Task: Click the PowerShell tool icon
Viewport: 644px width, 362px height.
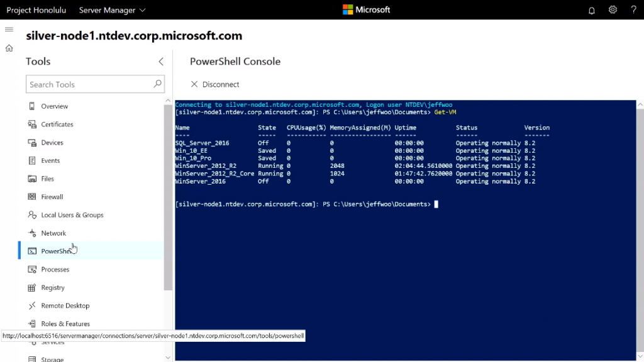Action: tap(32, 251)
